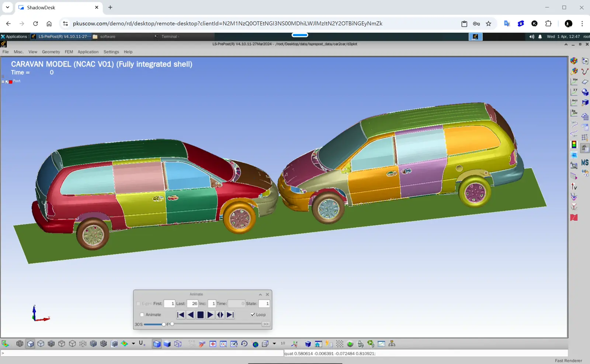Screen dimensions: 590x364
Task: Open the Applications system menu
Action: [14, 36]
